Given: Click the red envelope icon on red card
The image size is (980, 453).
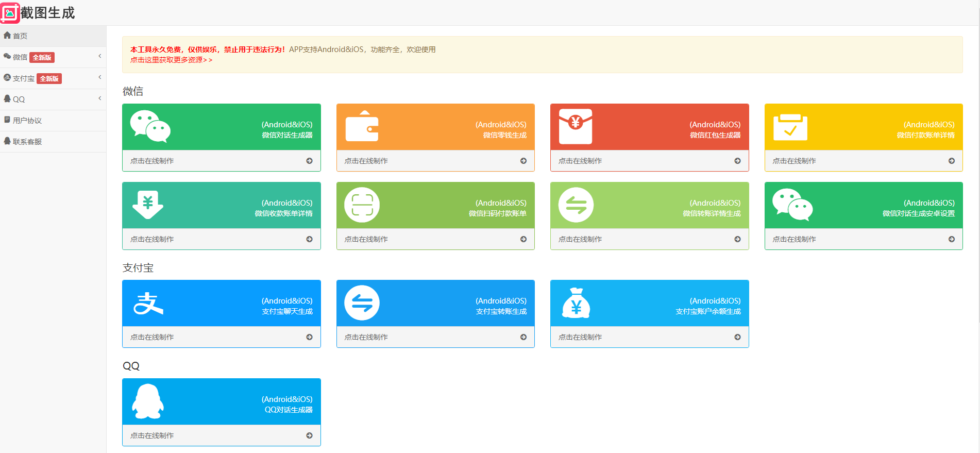Looking at the screenshot, I should tap(576, 127).
